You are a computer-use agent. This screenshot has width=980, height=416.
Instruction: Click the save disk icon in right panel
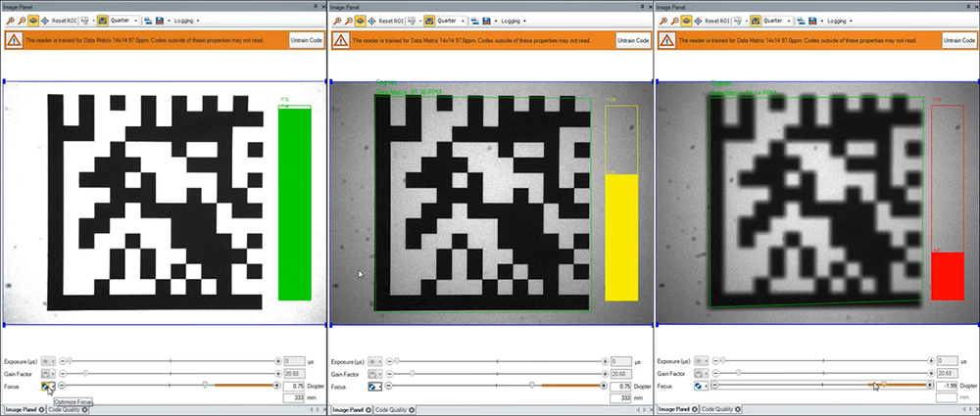pyautogui.click(x=811, y=21)
